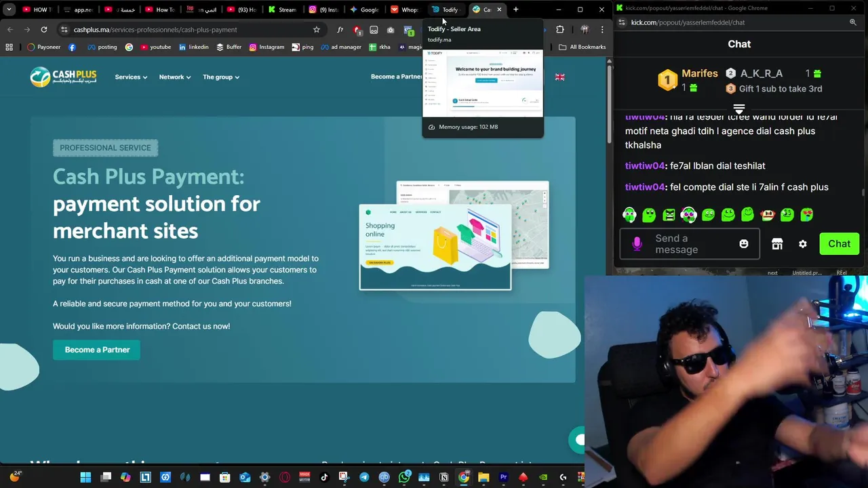Open the emoji picker in chat input
This screenshot has width=868, height=488.
click(x=744, y=244)
